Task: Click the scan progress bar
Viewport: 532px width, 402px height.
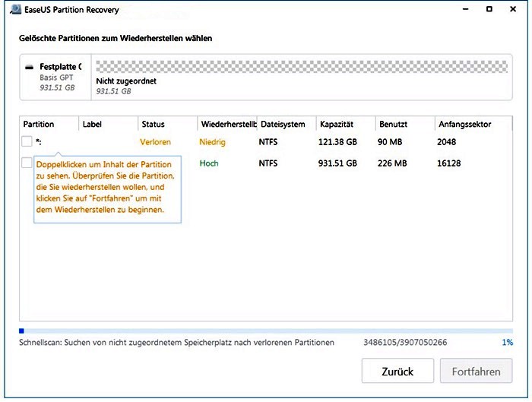Action: coord(266,331)
